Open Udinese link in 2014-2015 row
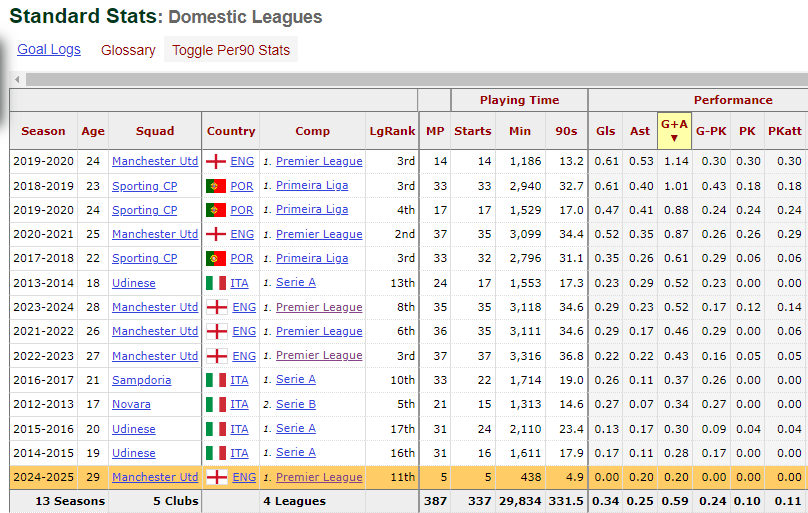 (134, 453)
